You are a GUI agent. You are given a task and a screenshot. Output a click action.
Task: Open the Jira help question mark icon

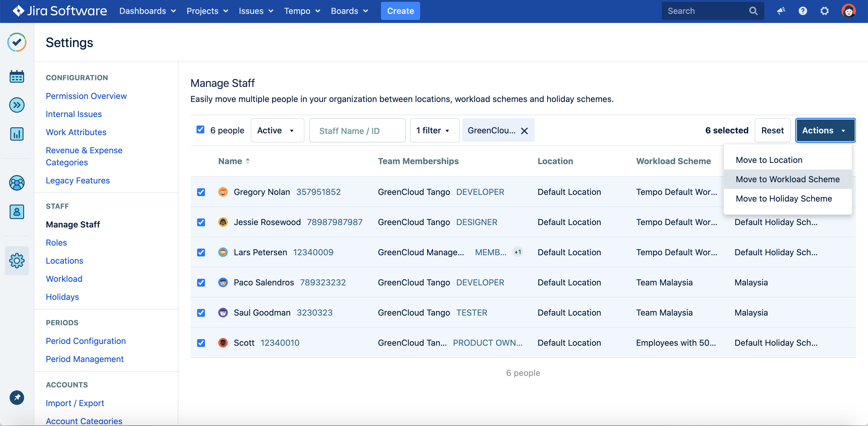click(803, 11)
